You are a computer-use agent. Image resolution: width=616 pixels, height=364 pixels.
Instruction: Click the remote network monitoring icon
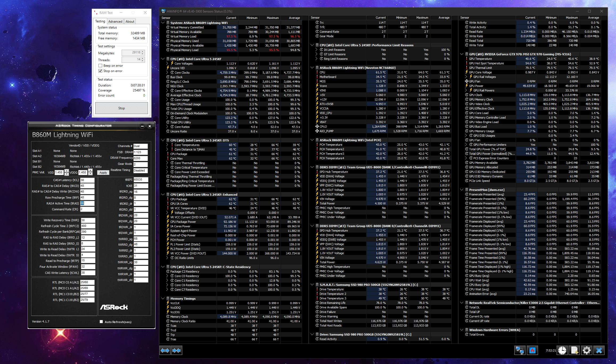point(519,350)
